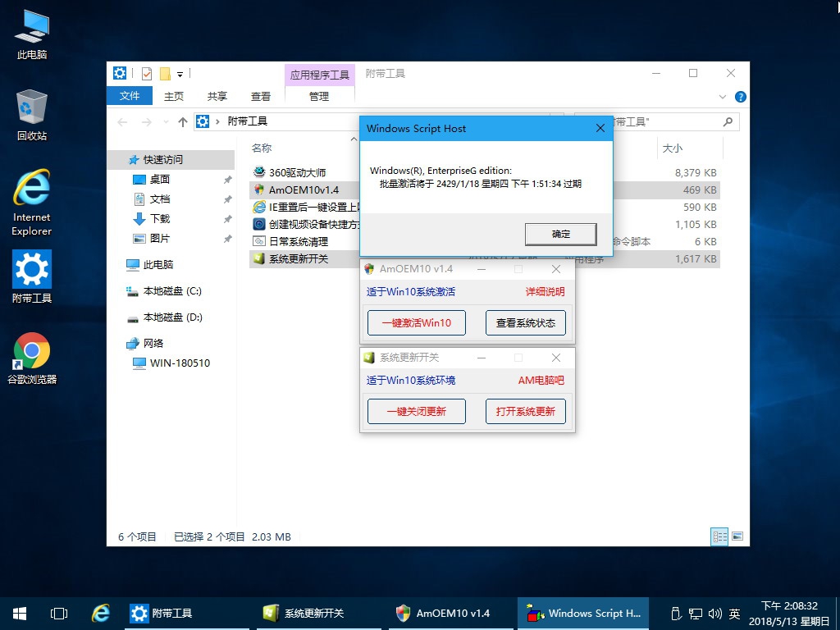Select 本地磁盘 (C:) in navigation pane

point(171,291)
